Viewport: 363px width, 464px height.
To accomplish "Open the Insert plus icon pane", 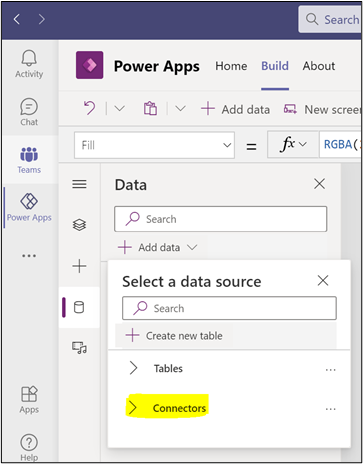I will click(x=79, y=266).
